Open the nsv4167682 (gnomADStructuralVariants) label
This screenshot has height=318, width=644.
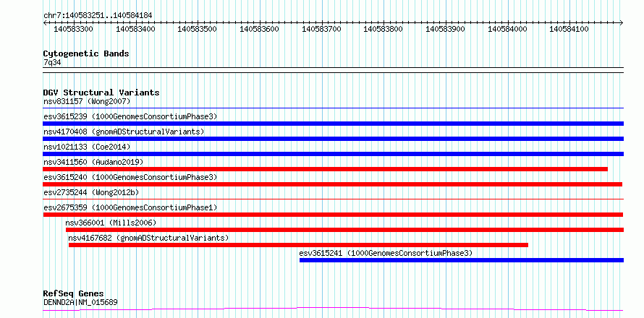coord(148,238)
